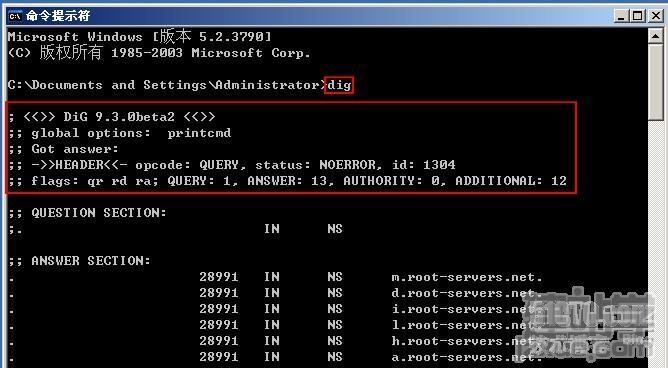The image size is (668, 368).
Task: Click 'global options: printcmd' line
Action: coord(120,133)
